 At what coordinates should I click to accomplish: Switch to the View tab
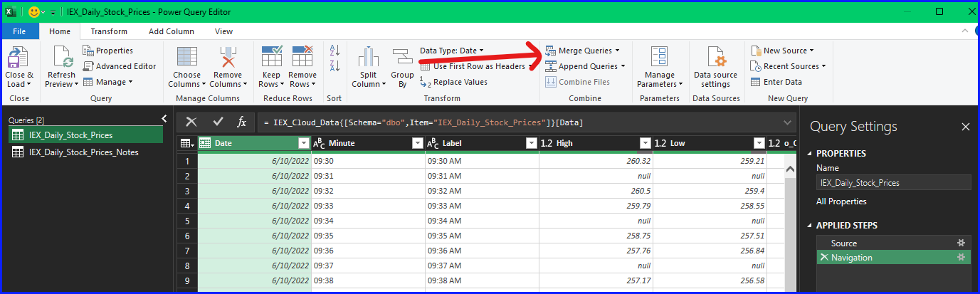coord(223,31)
